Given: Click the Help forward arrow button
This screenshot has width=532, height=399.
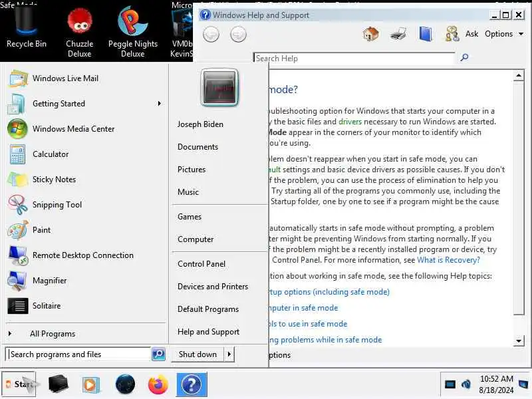Looking at the screenshot, I should [238, 35].
